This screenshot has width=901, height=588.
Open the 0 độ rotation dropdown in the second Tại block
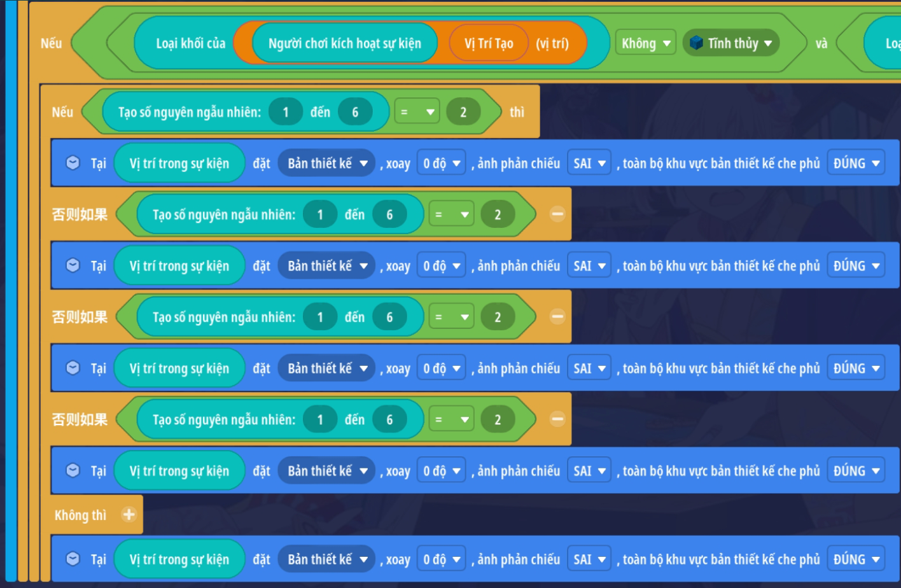(442, 266)
